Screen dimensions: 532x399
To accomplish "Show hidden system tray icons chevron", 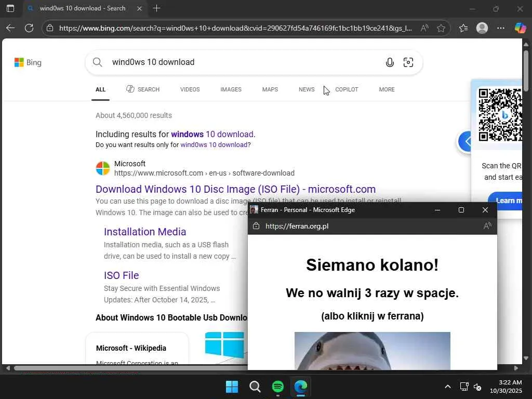I will [x=447, y=387].
